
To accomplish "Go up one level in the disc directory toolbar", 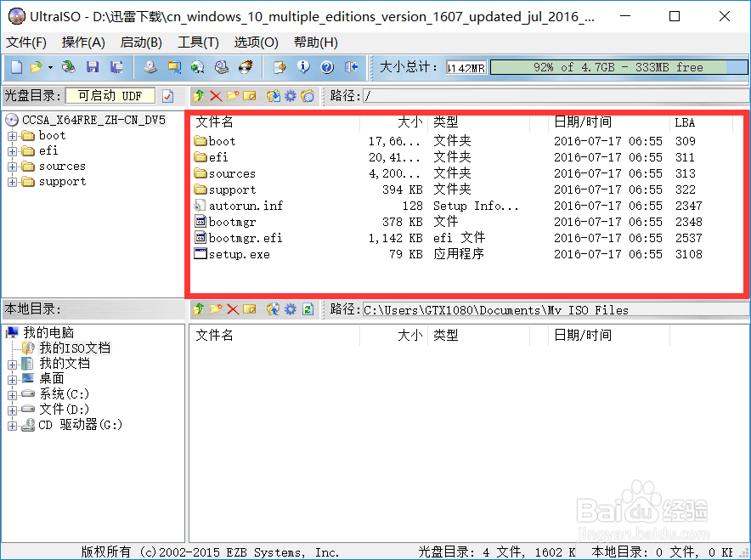I will (198, 96).
